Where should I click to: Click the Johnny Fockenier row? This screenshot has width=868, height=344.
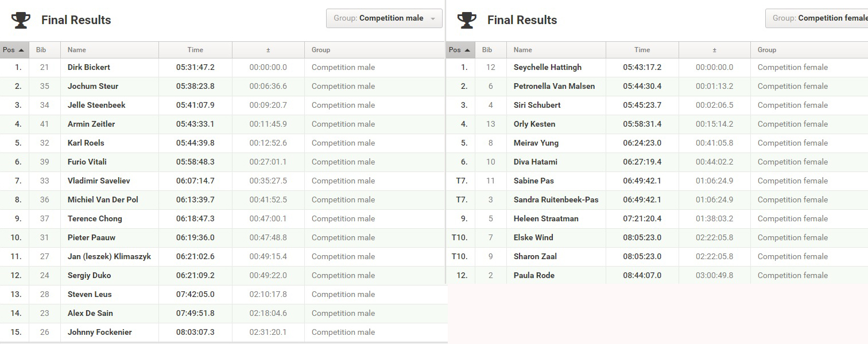pyautogui.click(x=223, y=332)
